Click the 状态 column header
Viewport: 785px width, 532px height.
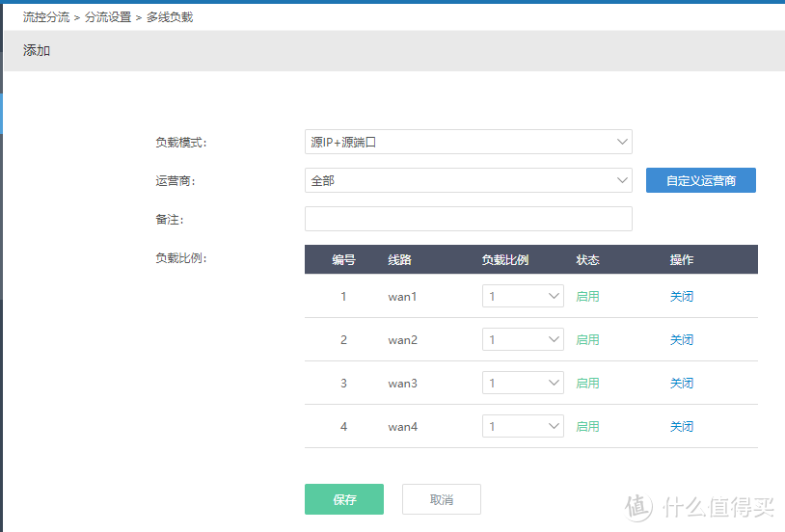(x=587, y=260)
